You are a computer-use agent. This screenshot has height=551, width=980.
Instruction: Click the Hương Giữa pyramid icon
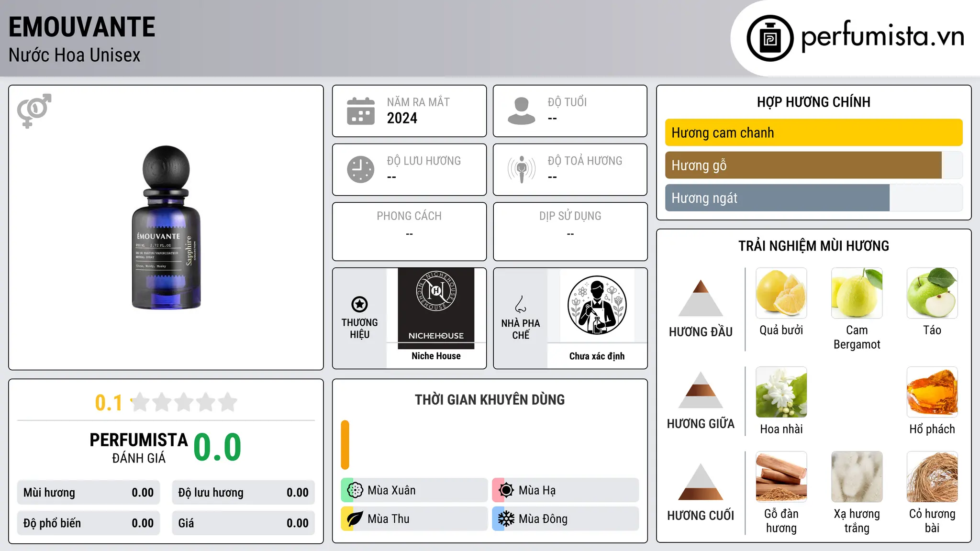(x=701, y=390)
